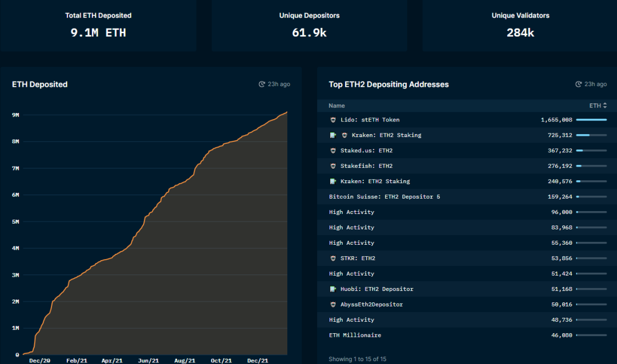
Task: Open Bitcoin Suisse: ETH2 Depositor 5
Action: 384,196
